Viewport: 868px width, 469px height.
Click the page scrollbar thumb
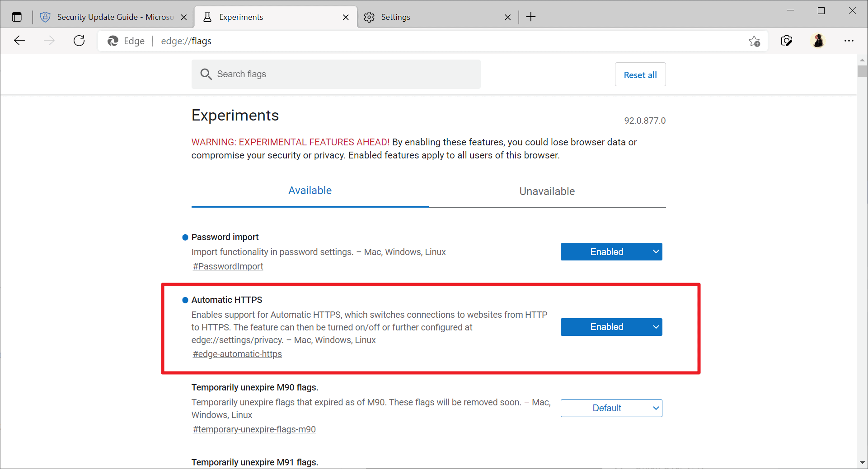862,71
